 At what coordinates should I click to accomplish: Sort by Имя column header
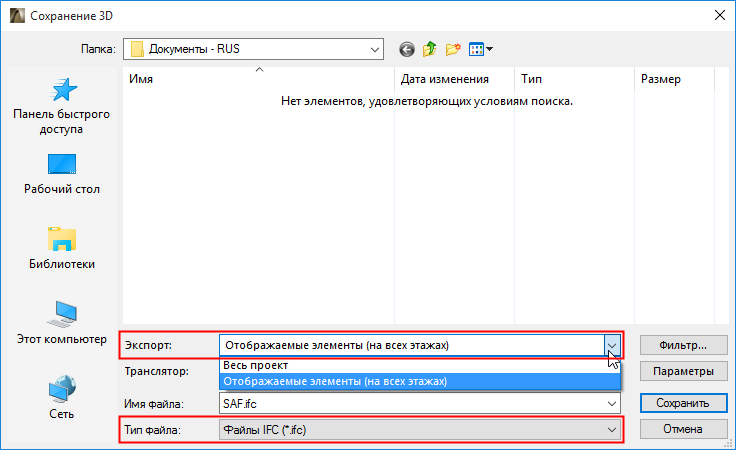pos(259,79)
